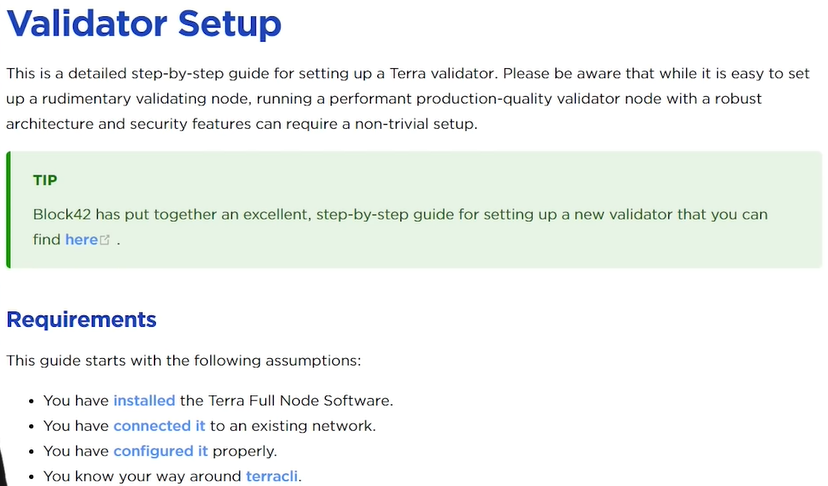Click the external-link icon beside 'here'
The height and width of the screenshot is (486, 828).
point(105,240)
